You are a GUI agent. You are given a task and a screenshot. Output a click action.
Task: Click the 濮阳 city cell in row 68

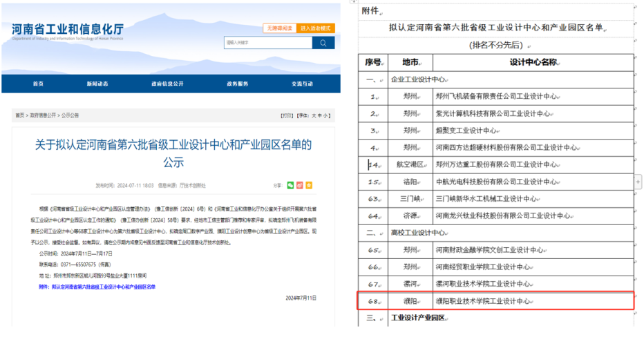coord(410,301)
